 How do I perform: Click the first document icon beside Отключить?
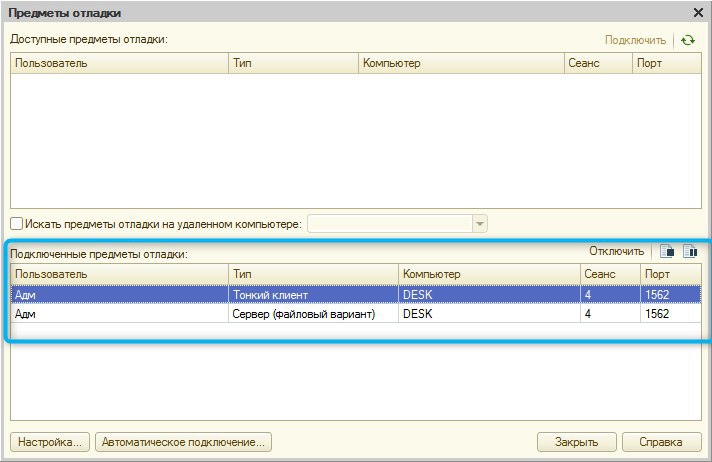[x=667, y=251]
